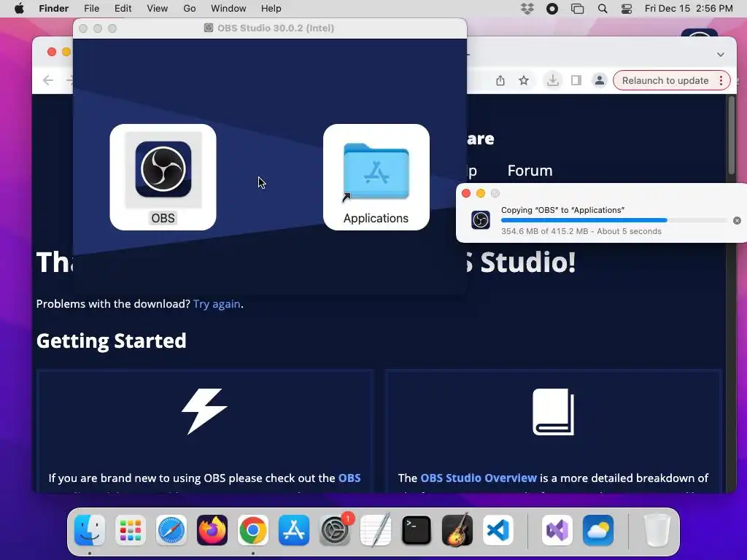Viewport: 747px width, 560px height.
Task: Open the File menu
Action: click(91, 9)
